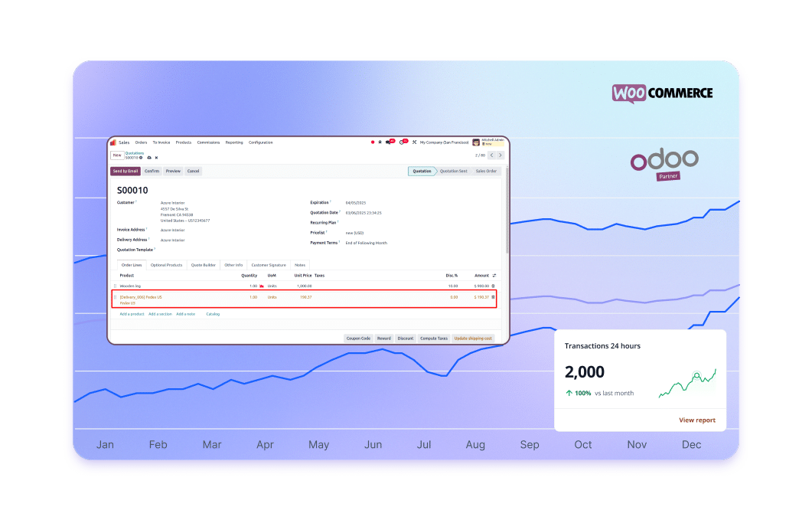Image resolution: width=812 pixels, height=520 pixels.
Task: Open the optional columns toggle icon
Action: click(x=494, y=276)
